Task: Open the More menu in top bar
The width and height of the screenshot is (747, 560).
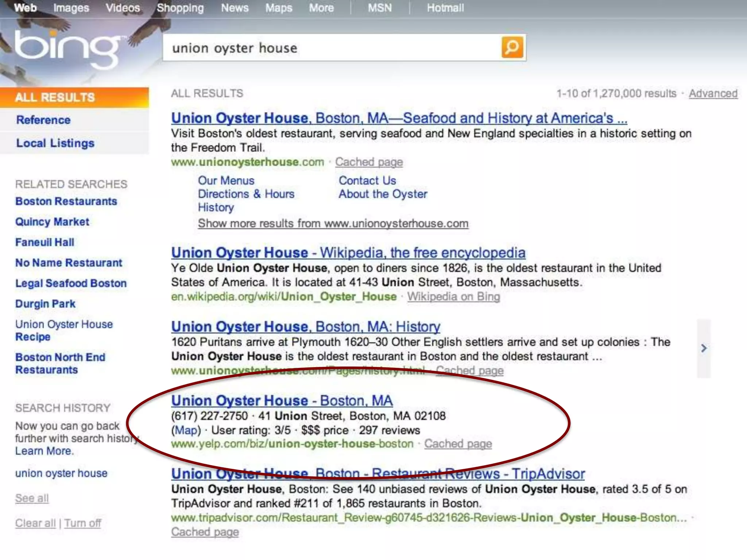Action: pyautogui.click(x=321, y=8)
